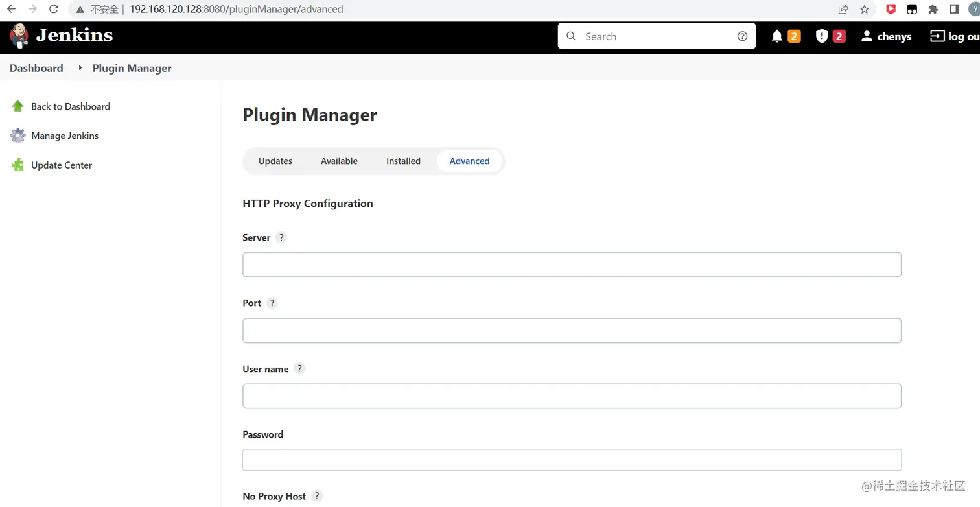The width and height of the screenshot is (980, 507).
Task: Click the Plugin Manager page title
Action: [x=310, y=115]
